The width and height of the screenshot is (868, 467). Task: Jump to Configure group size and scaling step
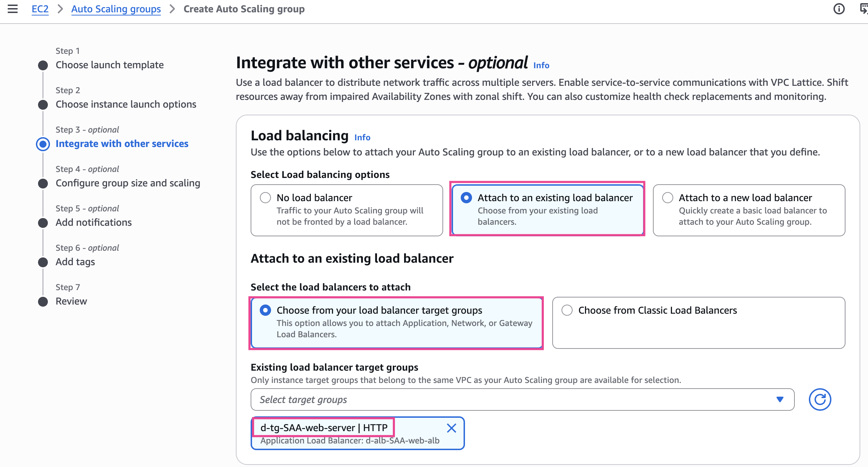128,183
